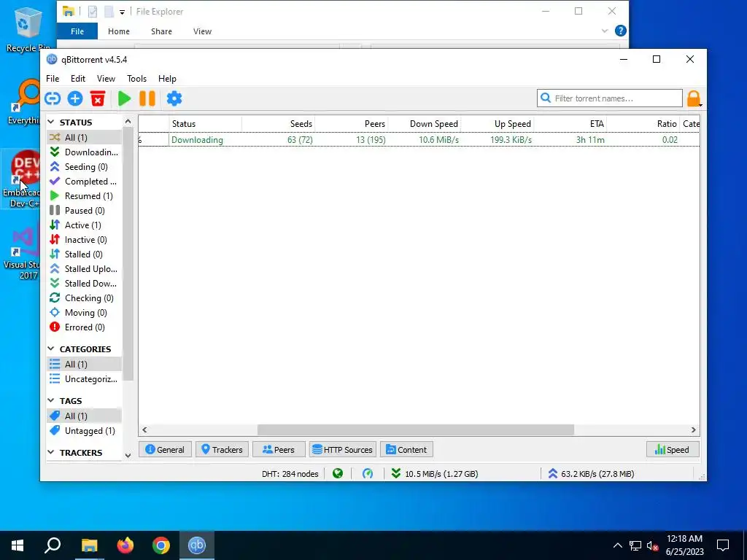The image size is (747, 560).
Task: Filter by Inactive (0) status
Action: (x=84, y=239)
